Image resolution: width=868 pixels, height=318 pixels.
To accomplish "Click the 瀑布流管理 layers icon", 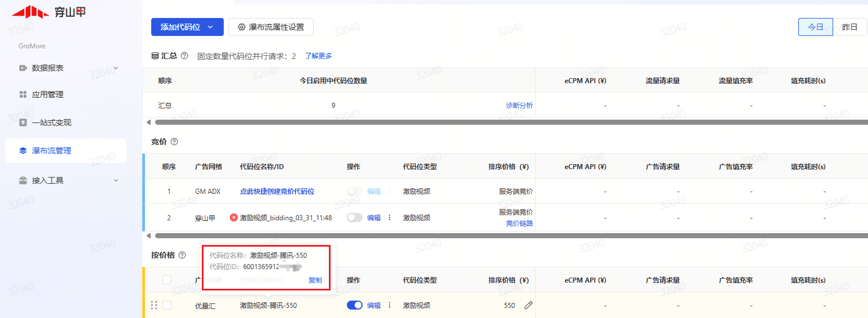I will tap(23, 151).
